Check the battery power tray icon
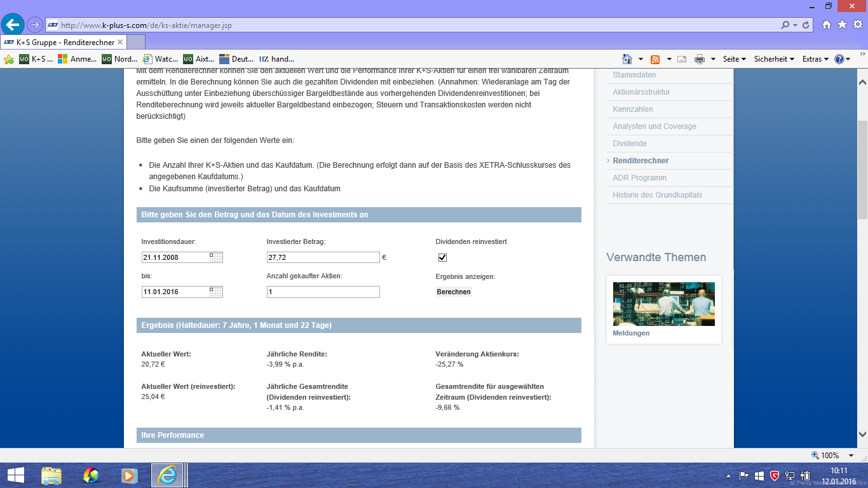The image size is (868, 488). pos(805,475)
